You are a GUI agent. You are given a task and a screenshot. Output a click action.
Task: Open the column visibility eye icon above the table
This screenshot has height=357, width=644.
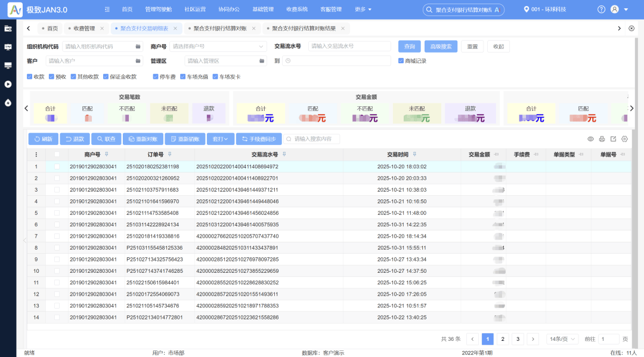pyautogui.click(x=590, y=139)
